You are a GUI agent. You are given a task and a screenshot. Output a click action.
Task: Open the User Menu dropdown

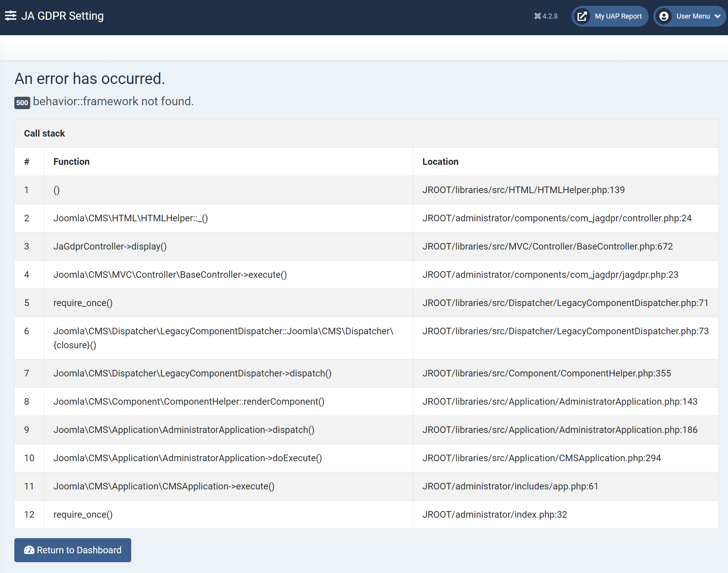coord(692,16)
